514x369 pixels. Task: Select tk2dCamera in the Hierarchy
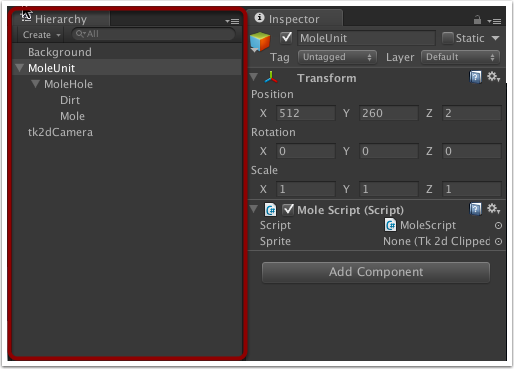60,132
